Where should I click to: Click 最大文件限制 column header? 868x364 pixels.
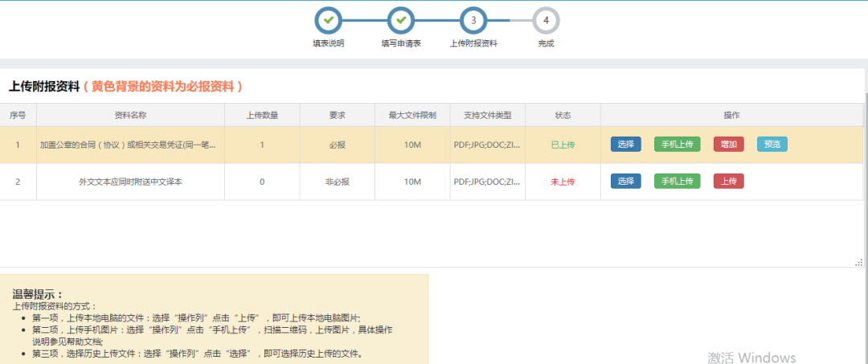pyautogui.click(x=412, y=115)
